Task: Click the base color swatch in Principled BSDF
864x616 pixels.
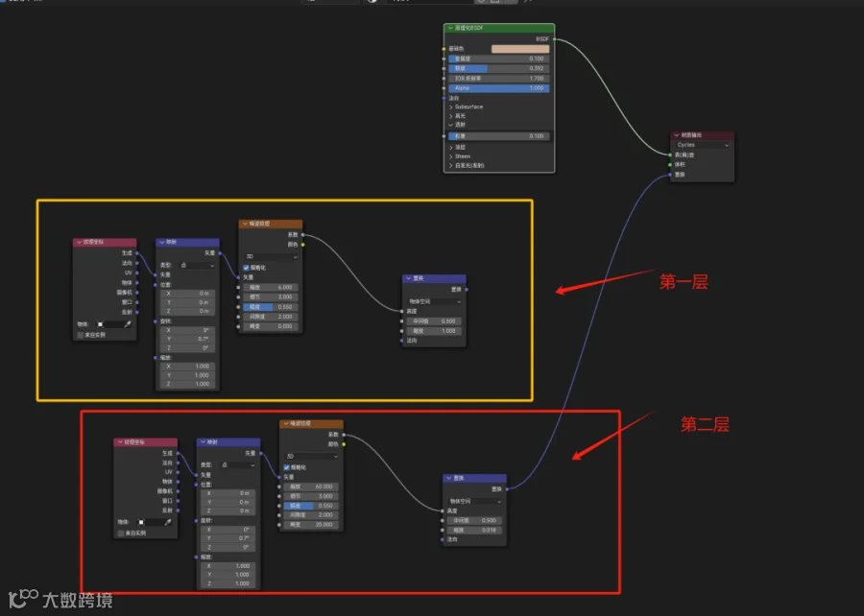Action: click(x=520, y=49)
